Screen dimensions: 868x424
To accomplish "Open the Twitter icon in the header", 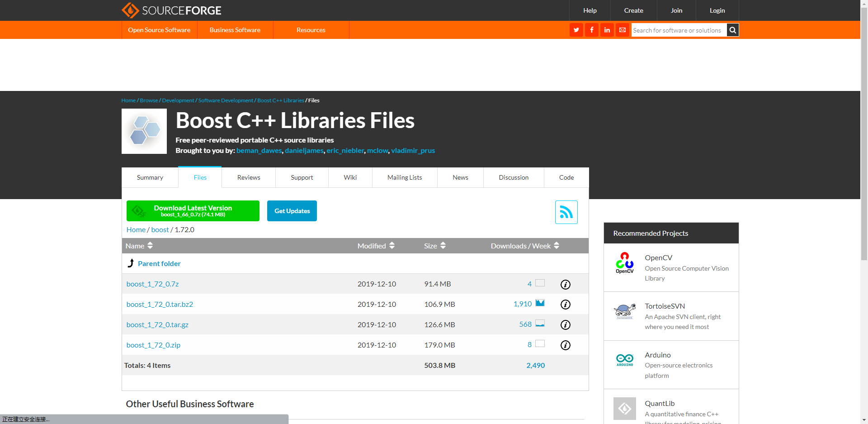I will [x=576, y=30].
